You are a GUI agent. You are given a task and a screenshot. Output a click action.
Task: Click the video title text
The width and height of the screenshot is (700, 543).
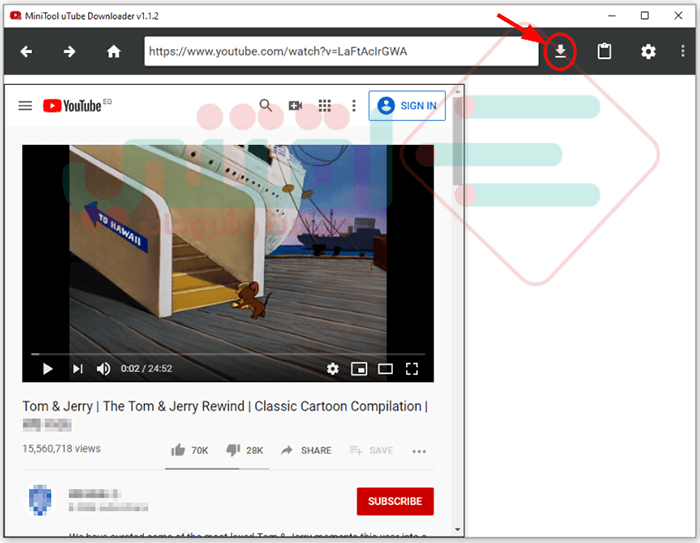[225, 406]
